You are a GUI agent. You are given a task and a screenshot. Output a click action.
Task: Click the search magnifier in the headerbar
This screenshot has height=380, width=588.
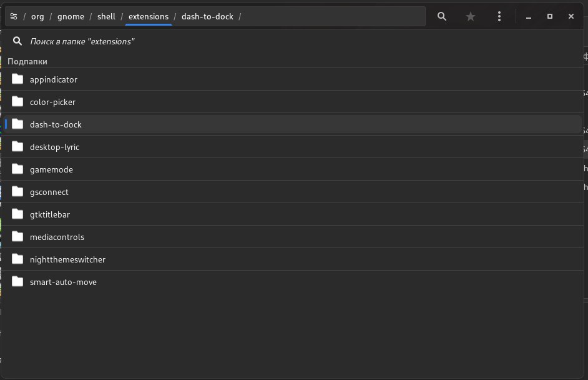[442, 16]
